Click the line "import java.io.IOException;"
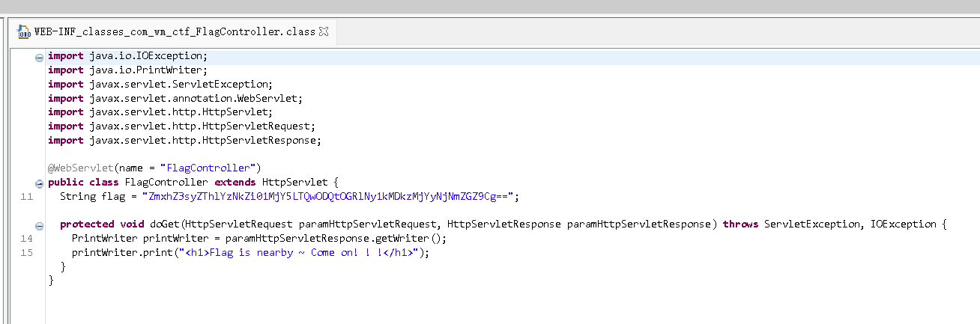Screen dimensions: 980x324 [x=127, y=56]
